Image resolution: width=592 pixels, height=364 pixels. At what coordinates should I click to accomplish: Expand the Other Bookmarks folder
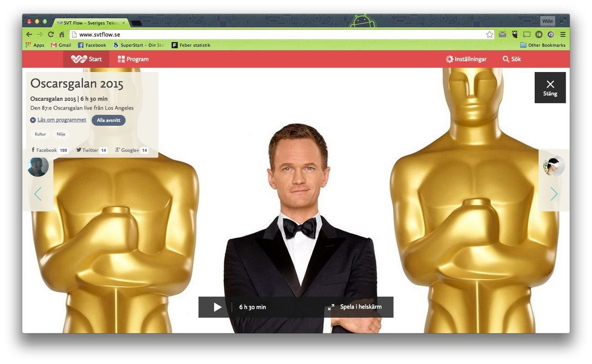(543, 45)
